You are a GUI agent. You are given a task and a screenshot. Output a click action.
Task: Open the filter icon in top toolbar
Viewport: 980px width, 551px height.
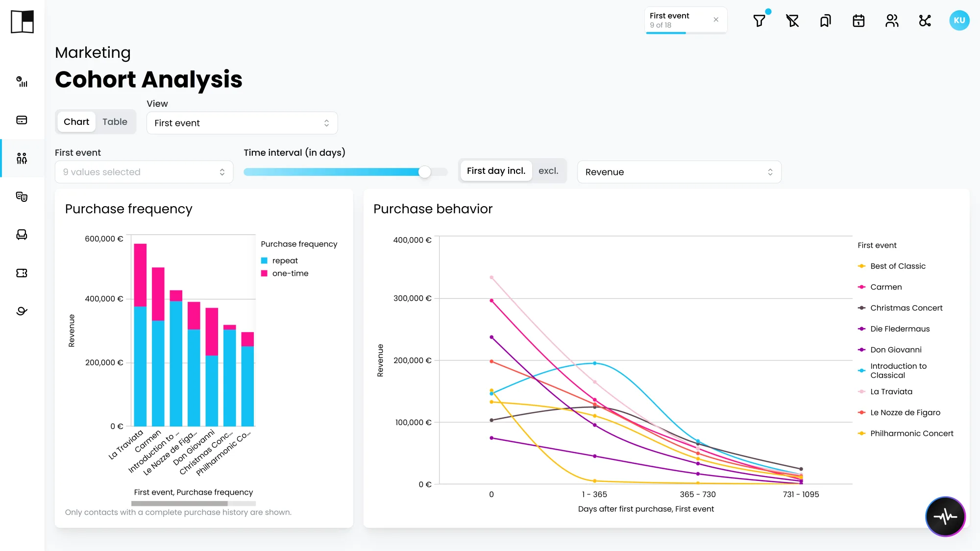point(759,21)
